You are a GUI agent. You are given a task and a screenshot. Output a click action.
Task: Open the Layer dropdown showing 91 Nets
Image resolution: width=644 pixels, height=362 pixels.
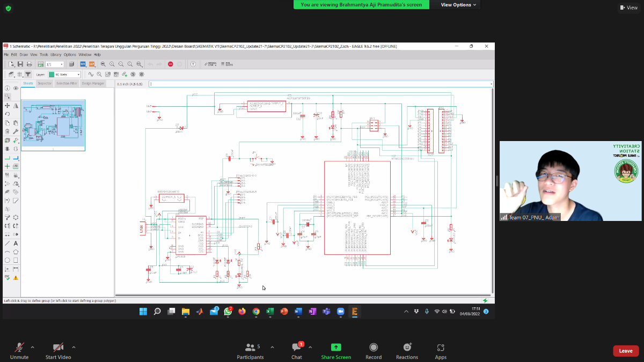pos(64,75)
